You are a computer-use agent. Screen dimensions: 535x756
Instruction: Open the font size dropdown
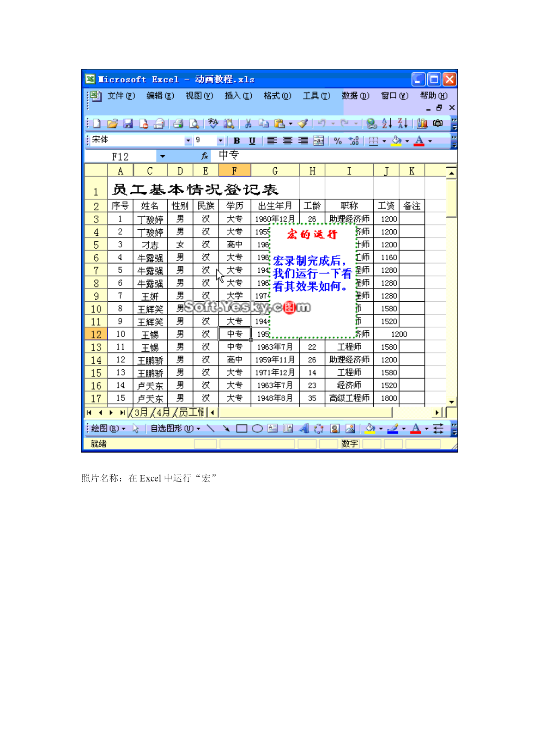[220, 141]
